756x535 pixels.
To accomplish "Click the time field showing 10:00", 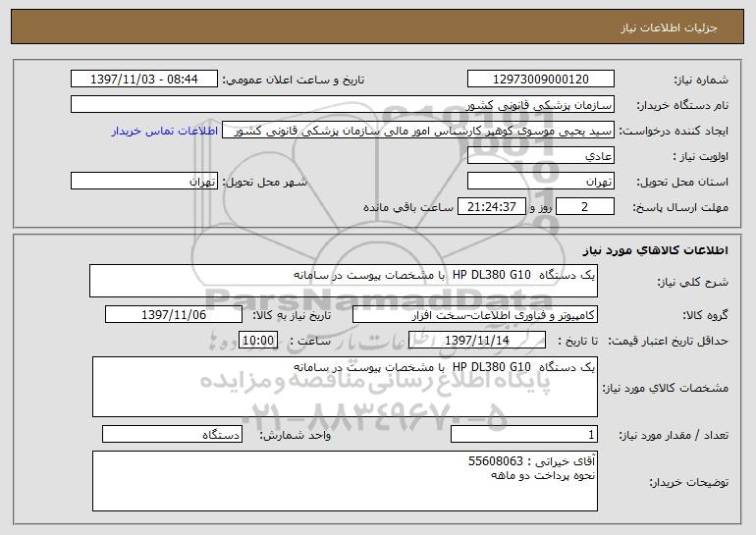I will click(x=258, y=341).
